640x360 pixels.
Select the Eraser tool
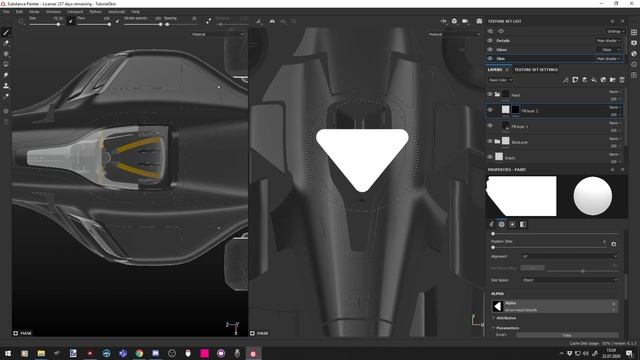6,43
